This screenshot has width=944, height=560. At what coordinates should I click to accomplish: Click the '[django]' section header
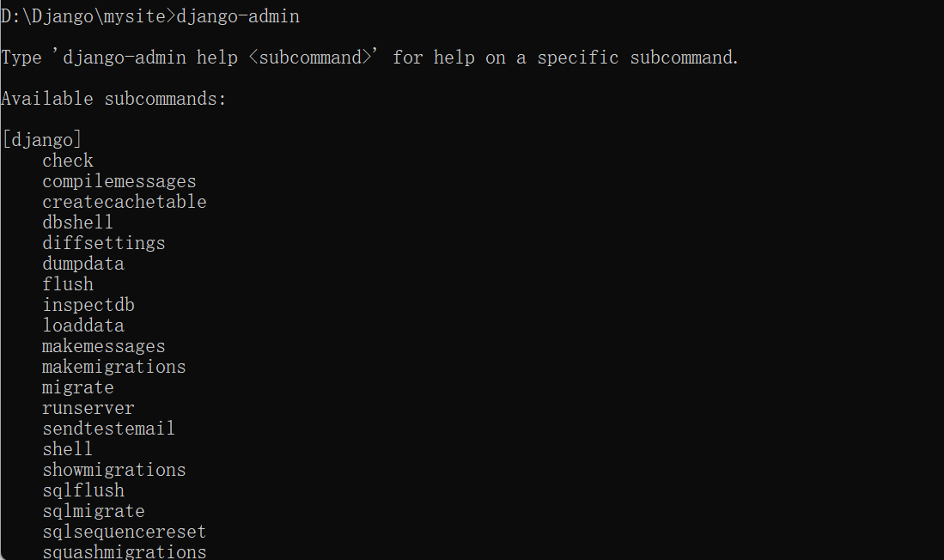tap(42, 140)
